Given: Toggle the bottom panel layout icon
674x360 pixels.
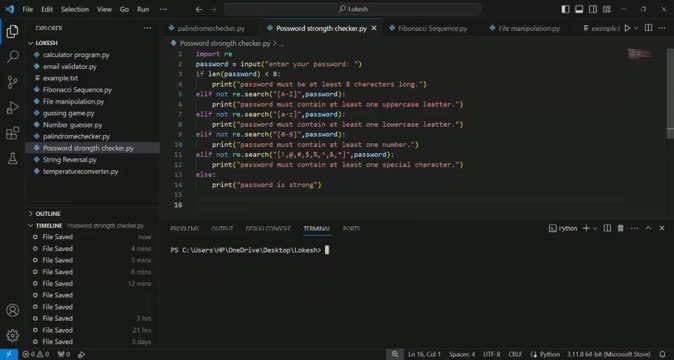Looking at the screenshot, I should (579, 9).
